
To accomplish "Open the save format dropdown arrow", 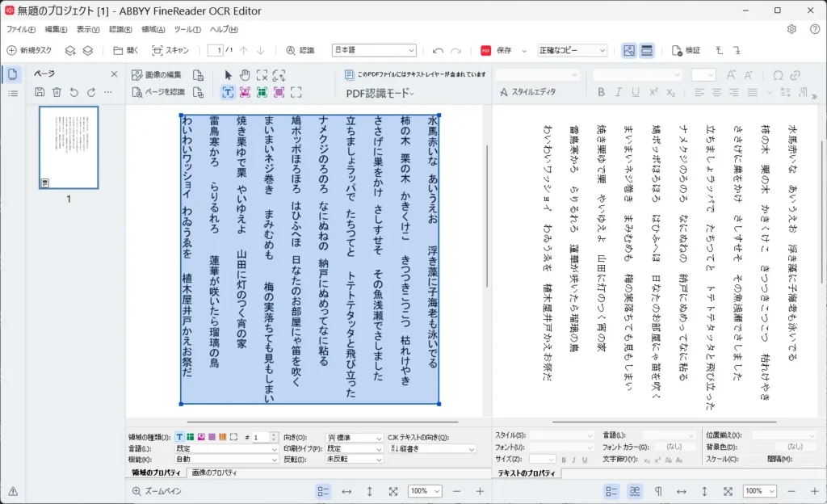I will (523, 51).
